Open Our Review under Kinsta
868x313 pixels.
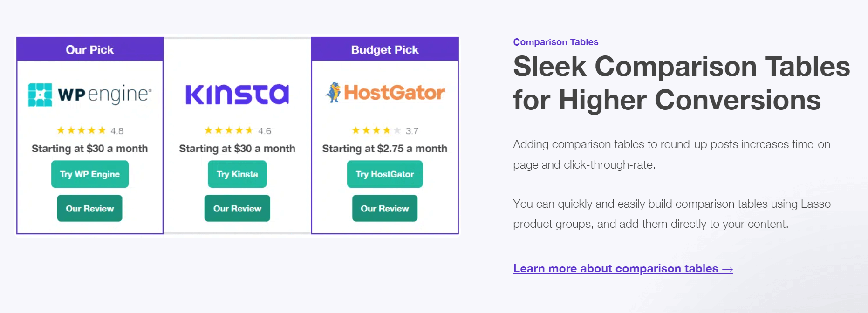[x=237, y=208]
